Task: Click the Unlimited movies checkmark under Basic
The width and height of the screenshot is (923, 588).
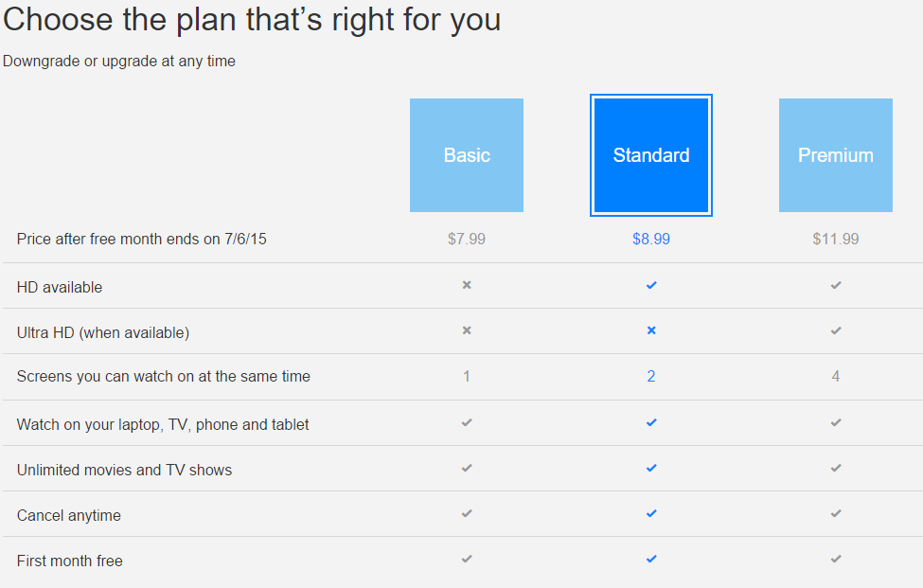Action: click(x=467, y=468)
